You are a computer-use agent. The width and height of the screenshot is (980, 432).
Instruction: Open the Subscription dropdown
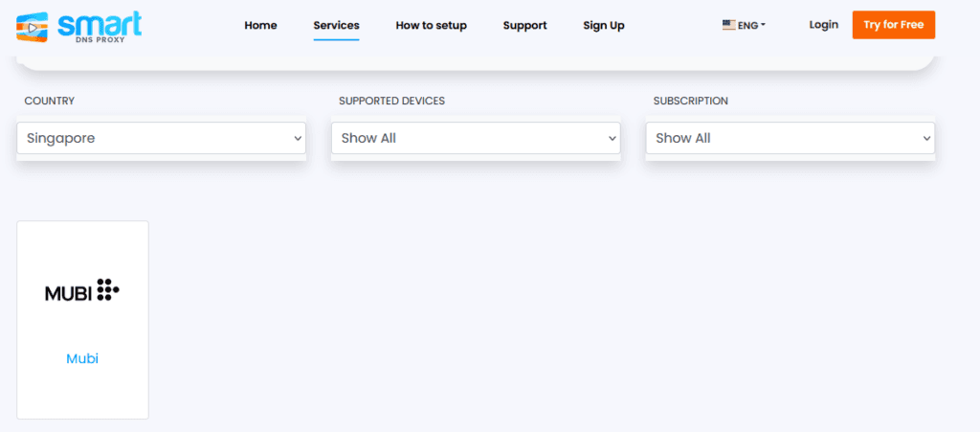pos(790,138)
